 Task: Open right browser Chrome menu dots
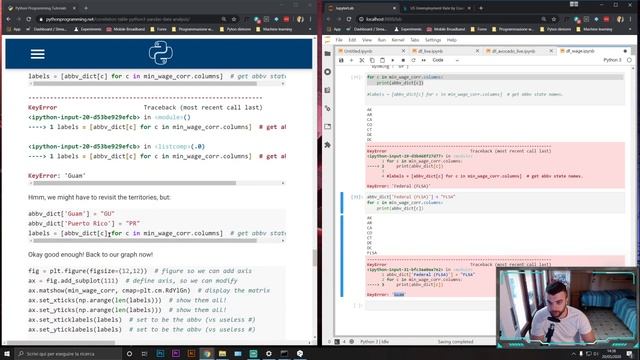[631, 19]
